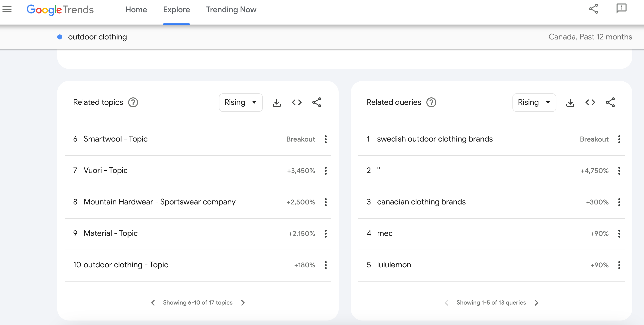Viewport: 644px width, 325px height.
Task: Embed the Related topics widget
Action: pyautogui.click(x=297, y=103)
